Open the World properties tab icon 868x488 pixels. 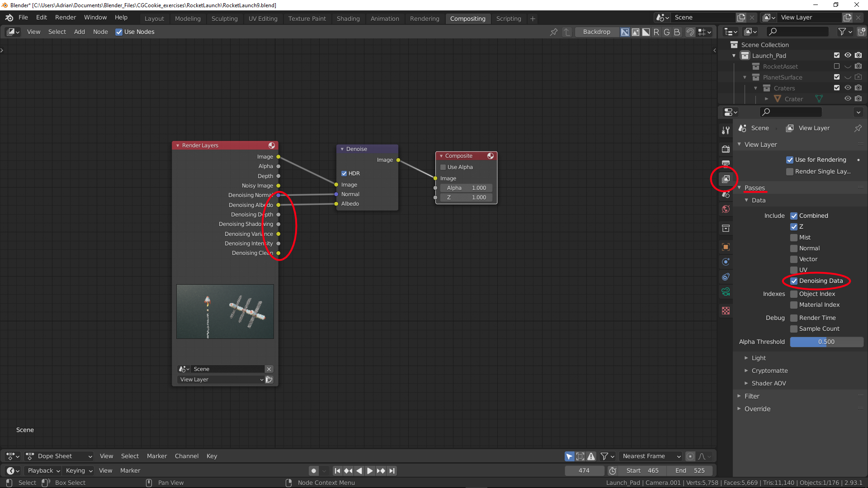pyautogui.click(x=726, y=209)
